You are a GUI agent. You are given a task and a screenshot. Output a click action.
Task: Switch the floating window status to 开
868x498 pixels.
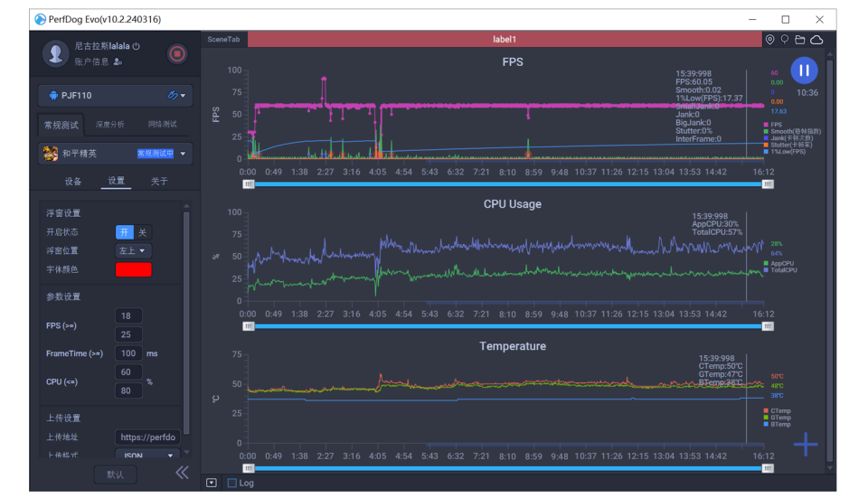[x=125, y=232]
